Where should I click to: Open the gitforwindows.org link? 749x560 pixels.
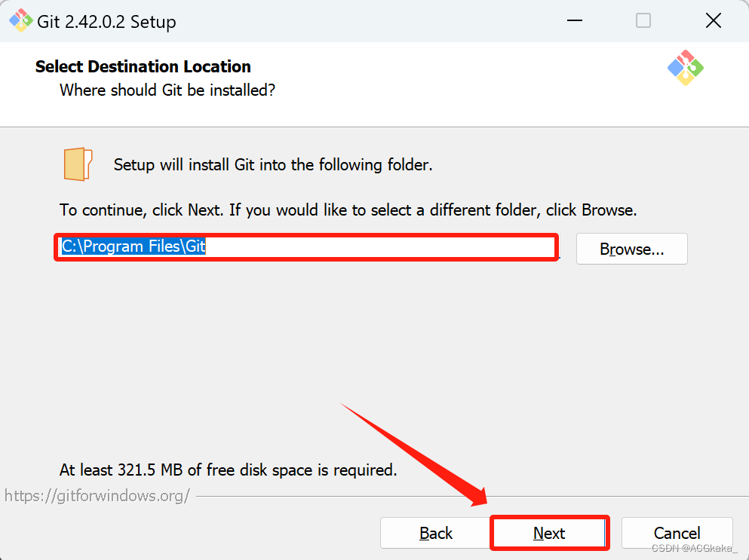97,495
